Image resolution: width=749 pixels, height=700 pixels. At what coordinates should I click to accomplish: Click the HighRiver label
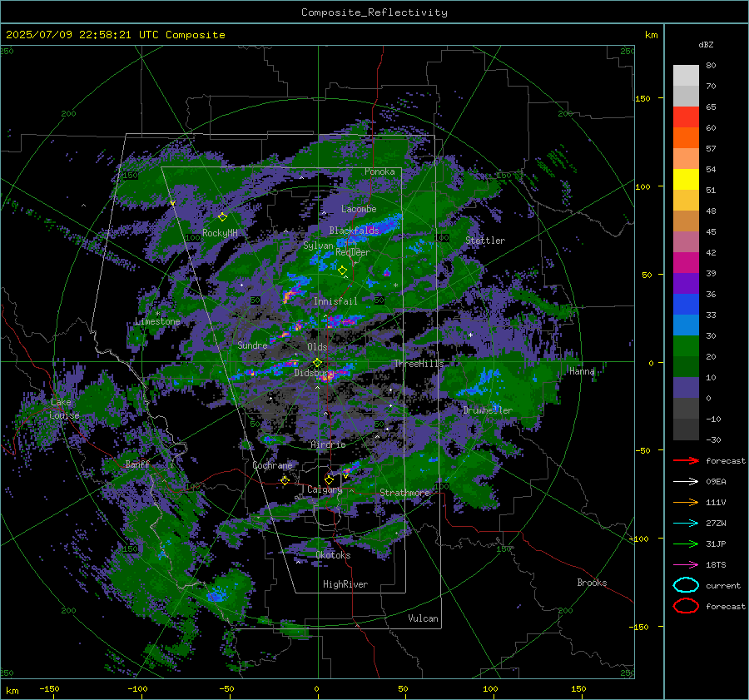(x=345, y=584)
